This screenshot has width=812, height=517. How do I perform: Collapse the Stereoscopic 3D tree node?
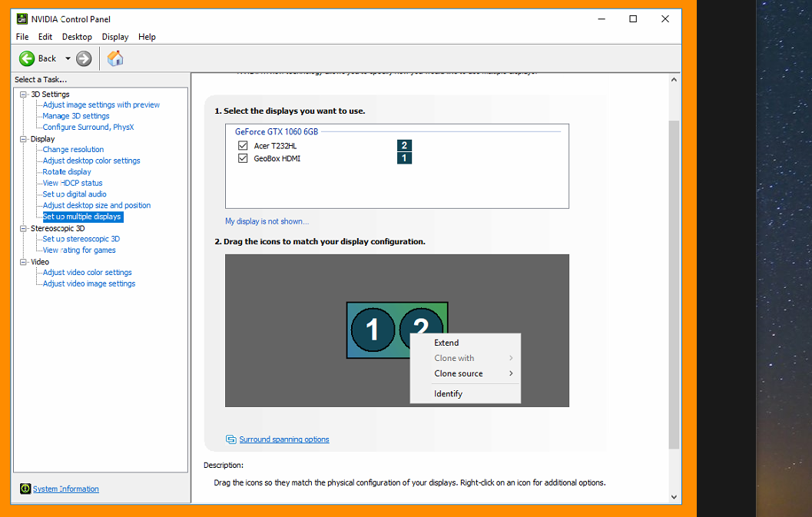coord(23,228)
